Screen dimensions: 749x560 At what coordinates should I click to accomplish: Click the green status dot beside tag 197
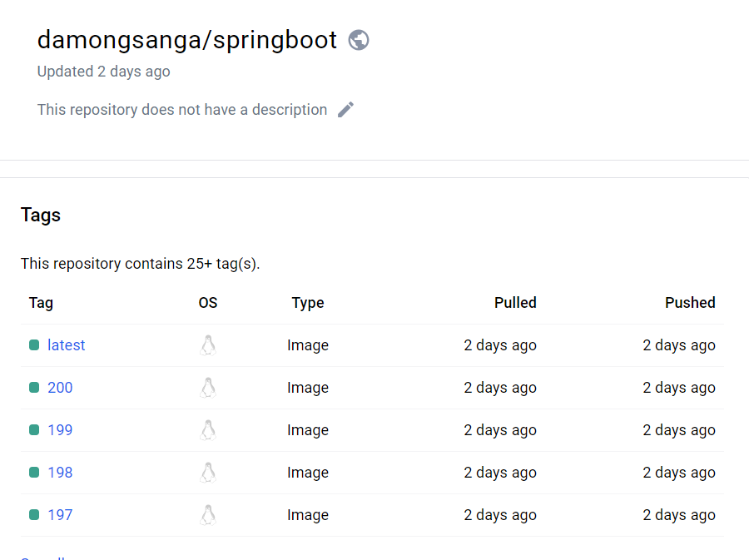34,515
